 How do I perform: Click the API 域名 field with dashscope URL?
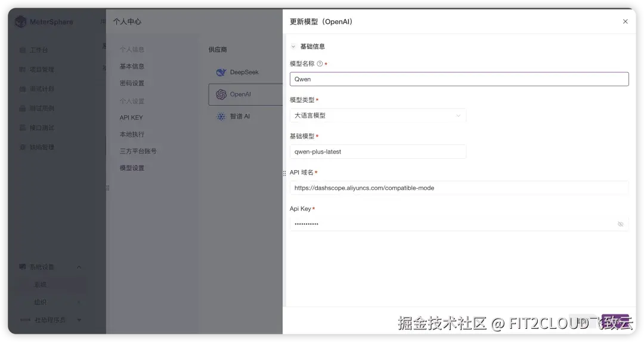click(459, 188)
